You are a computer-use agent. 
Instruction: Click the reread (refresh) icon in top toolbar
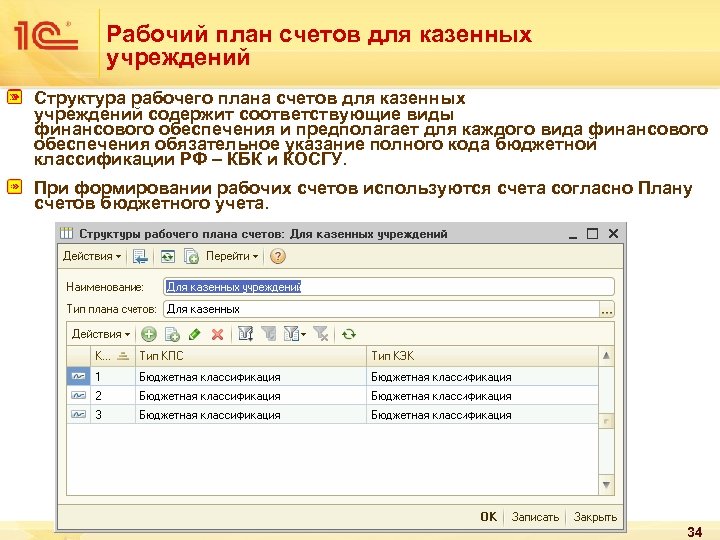[168, 256]
